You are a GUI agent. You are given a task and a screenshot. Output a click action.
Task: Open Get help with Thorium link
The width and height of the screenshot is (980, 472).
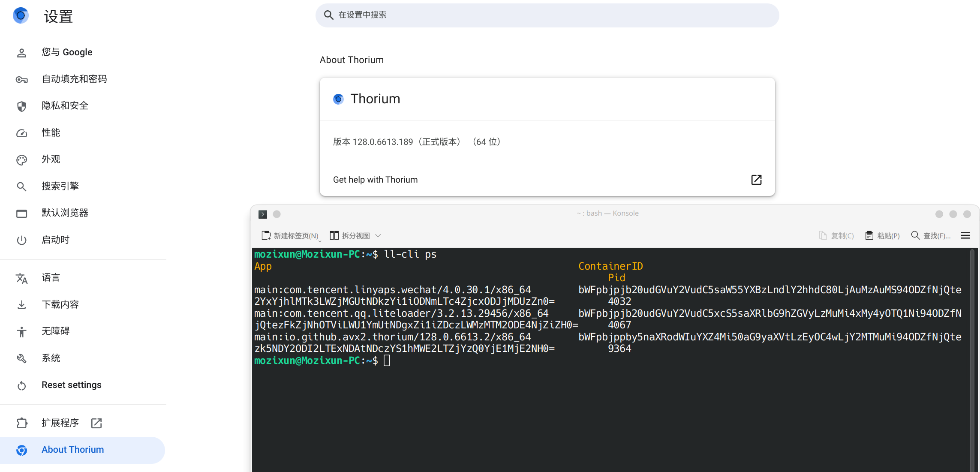(547, 180)
